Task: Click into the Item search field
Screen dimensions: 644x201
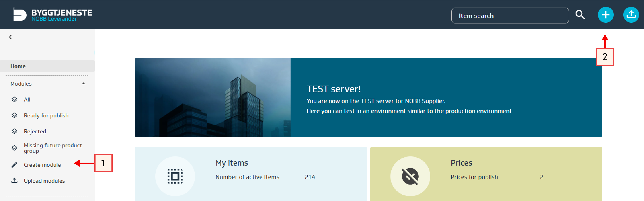Action: pos(510,16)
